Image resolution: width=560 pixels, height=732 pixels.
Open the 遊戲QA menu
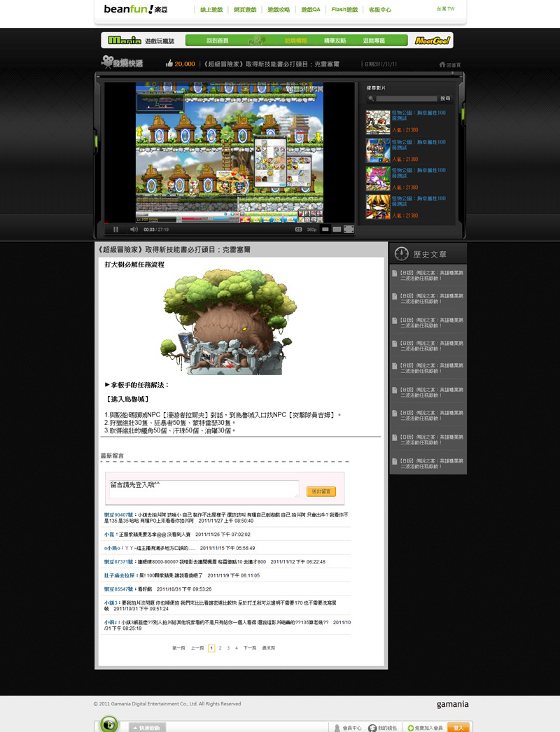pos(311,9)
